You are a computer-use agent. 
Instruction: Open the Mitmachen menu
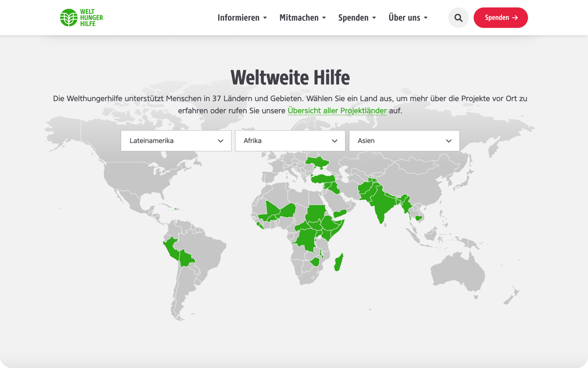[x=303, y=17]
